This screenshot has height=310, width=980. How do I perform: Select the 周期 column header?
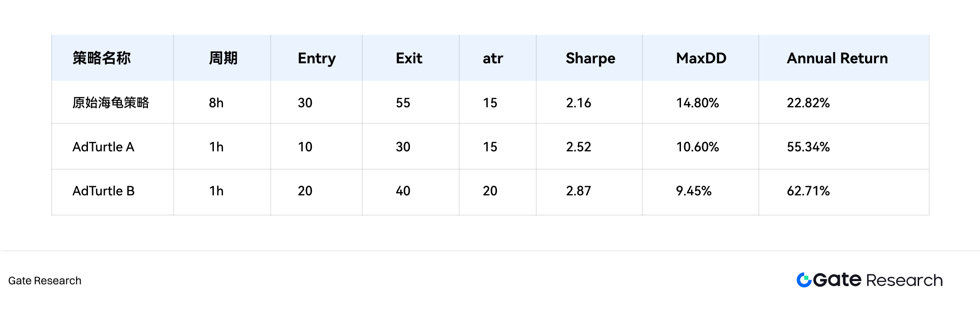223,58
